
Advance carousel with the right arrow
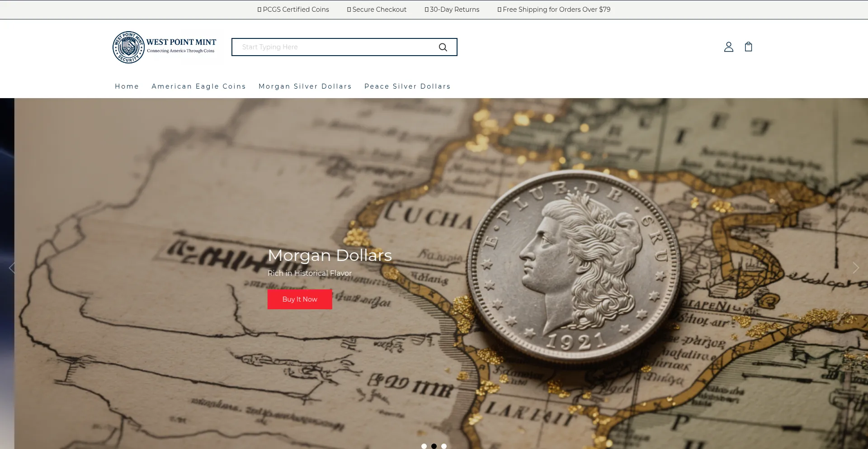click(855, 268)
